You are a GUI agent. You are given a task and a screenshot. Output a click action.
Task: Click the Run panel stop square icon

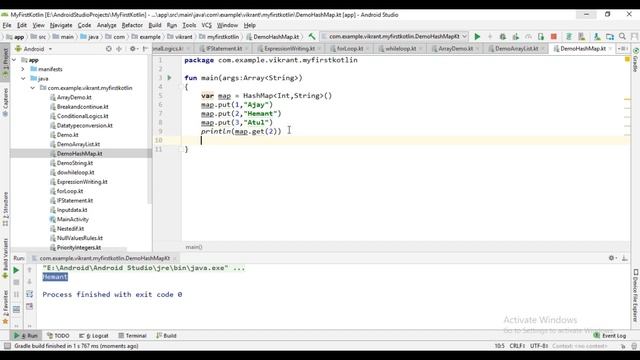[16, 282]
